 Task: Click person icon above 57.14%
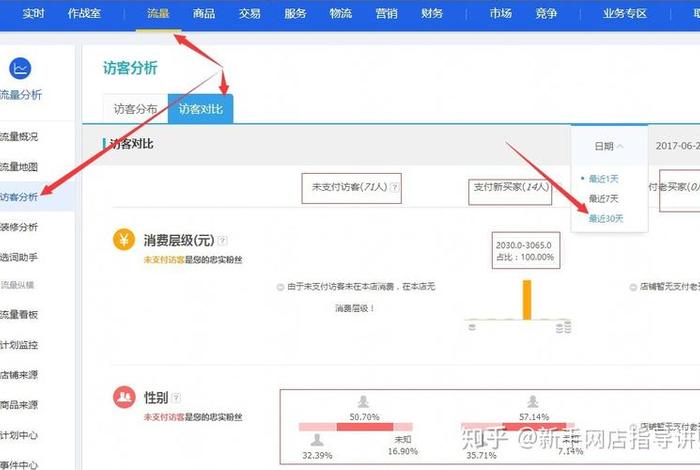click(533, 402)
